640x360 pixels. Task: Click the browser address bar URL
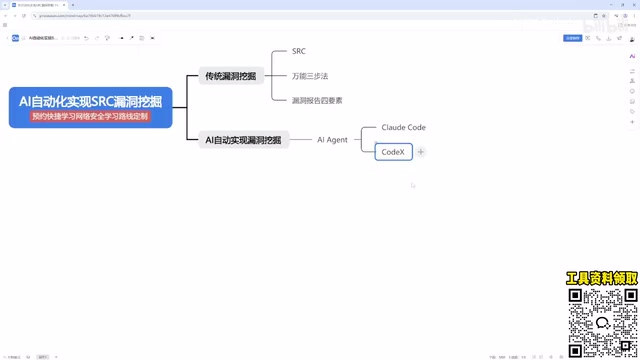click(x=85, y=16)
